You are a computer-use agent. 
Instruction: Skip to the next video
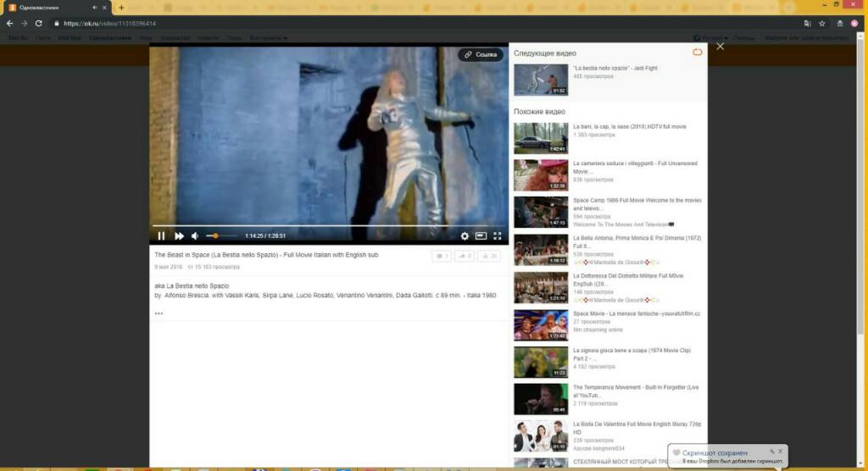click(179, 236)
